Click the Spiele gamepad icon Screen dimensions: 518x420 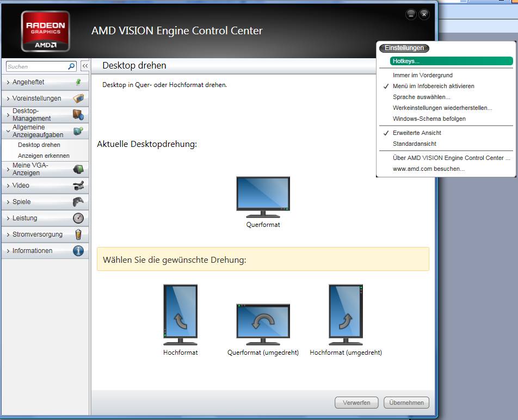pyautogui.click(x=78, y=201)
